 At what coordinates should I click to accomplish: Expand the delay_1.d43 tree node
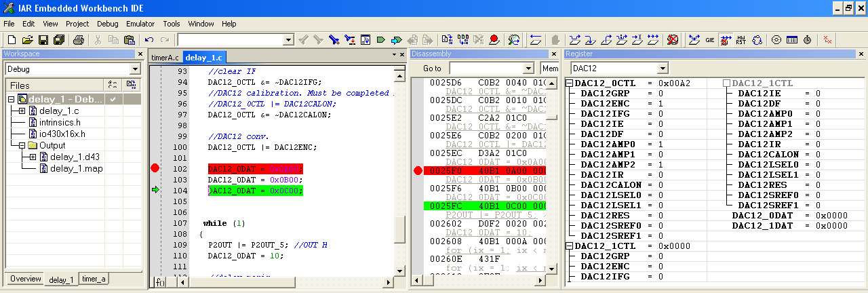[x=33, y=157]
